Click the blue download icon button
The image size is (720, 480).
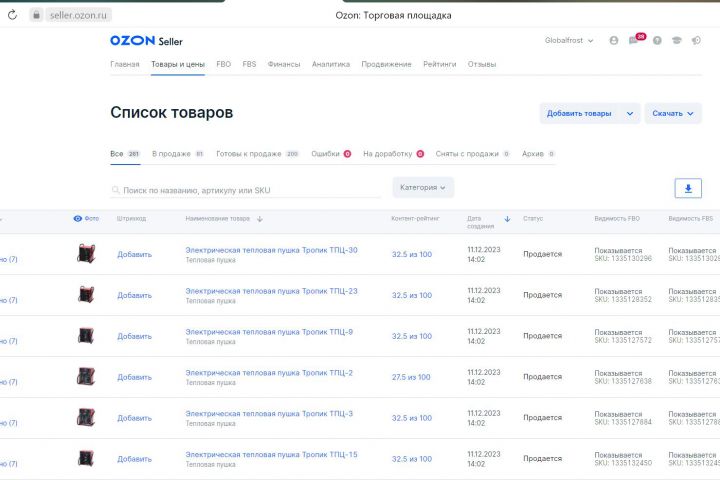coord(688,188)
